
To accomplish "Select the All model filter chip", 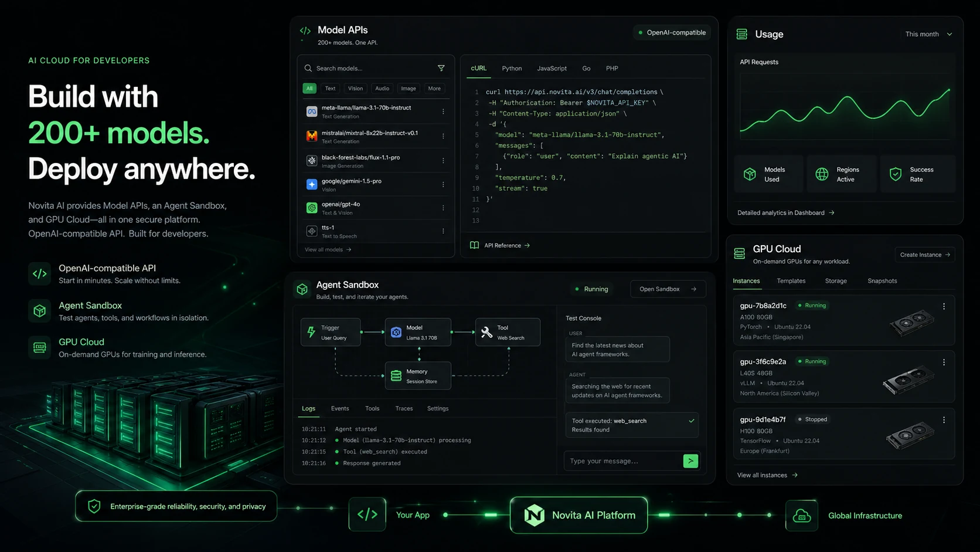I will tap(309, 89).
